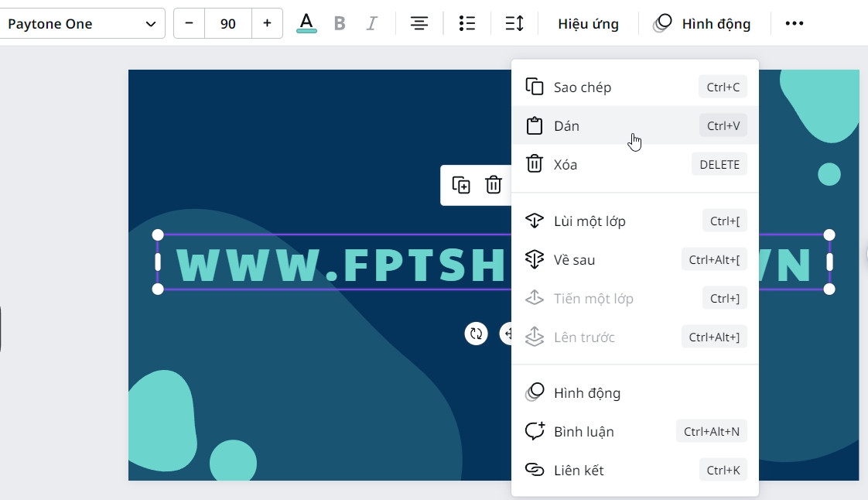Choose Tiến một lớp menu entry
The width and height of the screenshot is (868, 500).
click(x=635, y=299)
